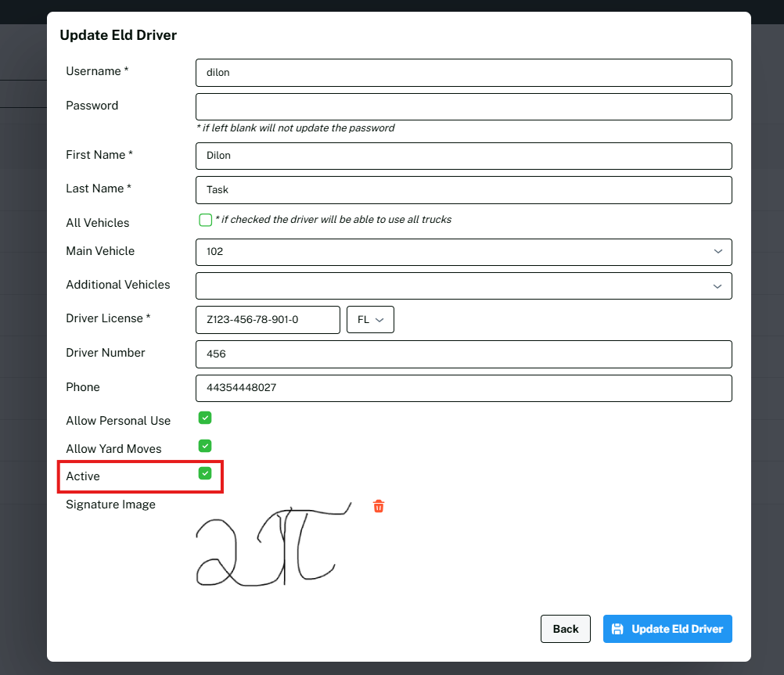The width and height of the screenshot is (784, 675).
Task: Click the Update Eld Driver button text
Action: pos(677,629)
